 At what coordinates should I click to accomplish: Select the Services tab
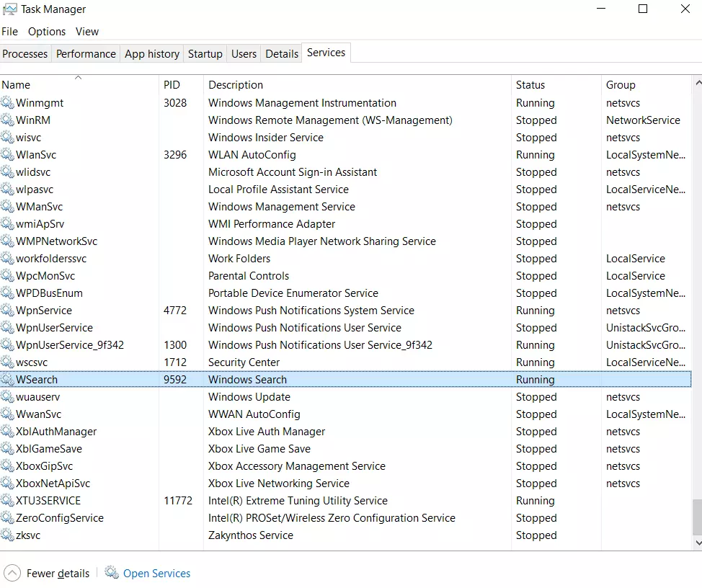(326, 53)
